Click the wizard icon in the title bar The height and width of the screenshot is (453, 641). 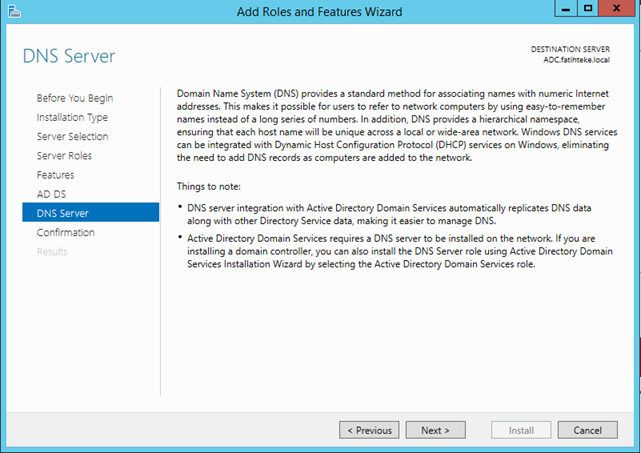[x=14, y=11]
